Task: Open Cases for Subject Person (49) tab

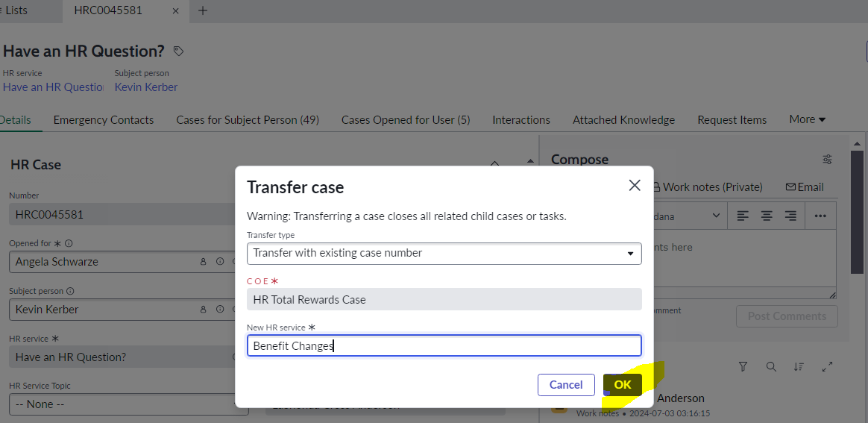Action: 248,120
